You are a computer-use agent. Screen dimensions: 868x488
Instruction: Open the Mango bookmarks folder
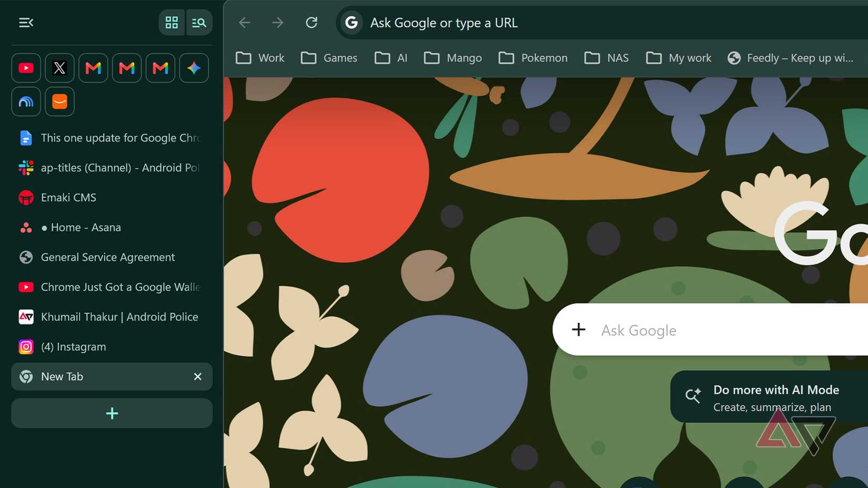(x=453, y=58)
